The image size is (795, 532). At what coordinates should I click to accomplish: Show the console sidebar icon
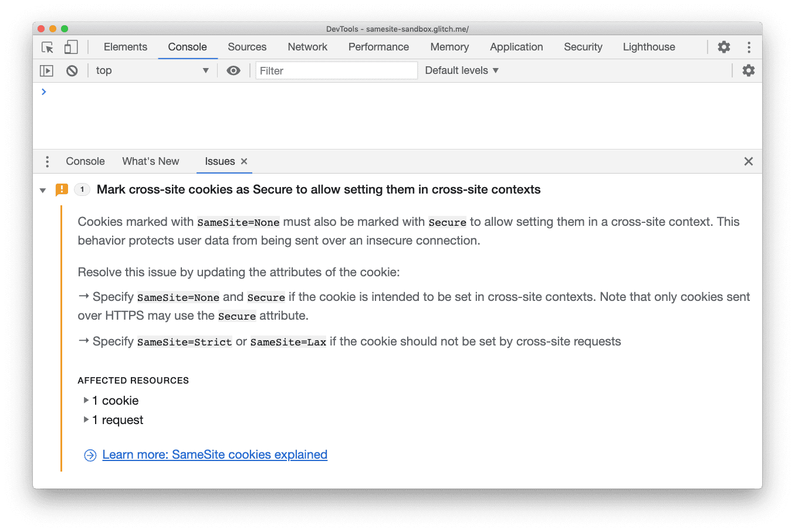coord(46,70)
